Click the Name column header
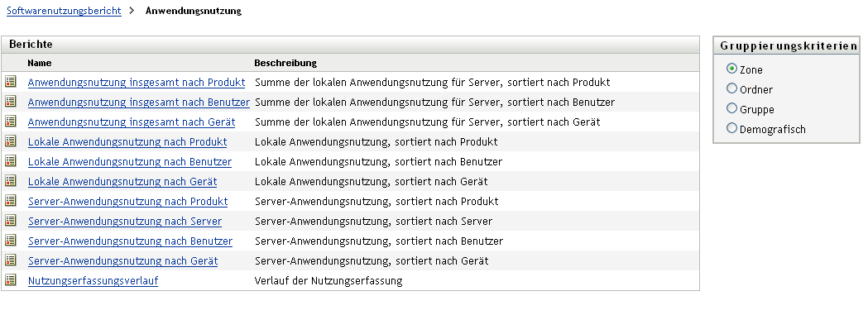This screenshot has width=868, height=315. [x=39, y=63]
